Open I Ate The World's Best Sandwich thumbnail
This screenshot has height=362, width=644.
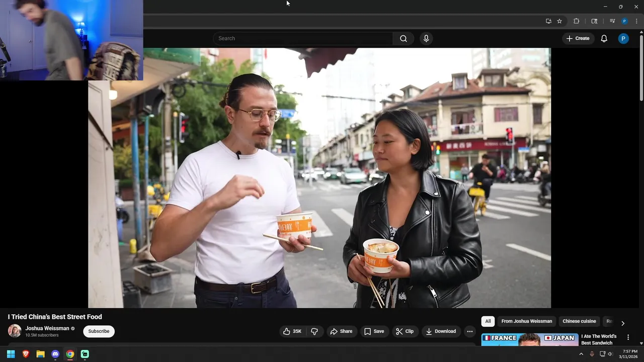pyautogui.click(x=530, y=340)
